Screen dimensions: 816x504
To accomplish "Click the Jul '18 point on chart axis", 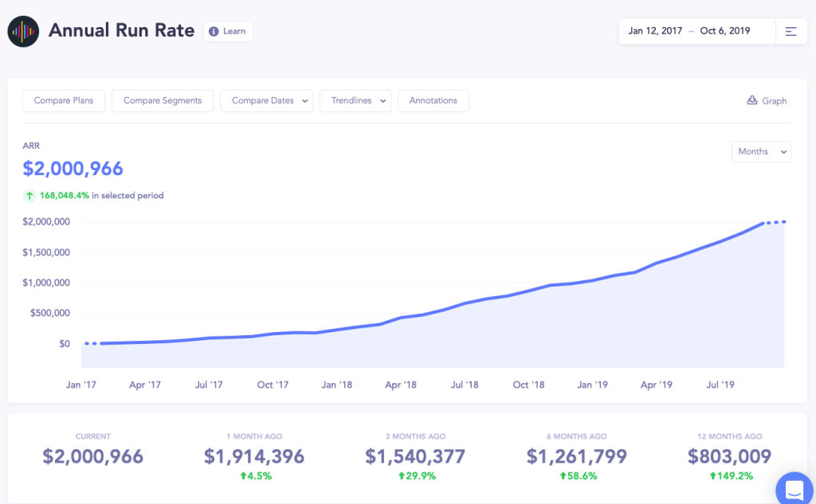I will click(465, 385).
